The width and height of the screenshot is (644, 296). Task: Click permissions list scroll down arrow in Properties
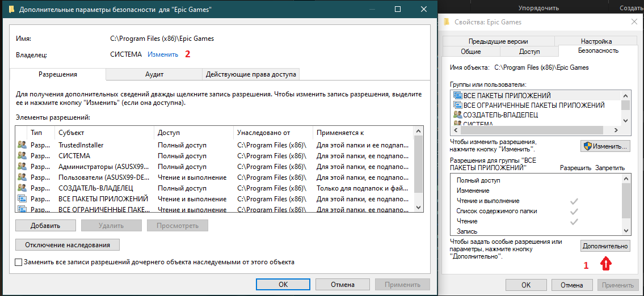tap(625, 231)
